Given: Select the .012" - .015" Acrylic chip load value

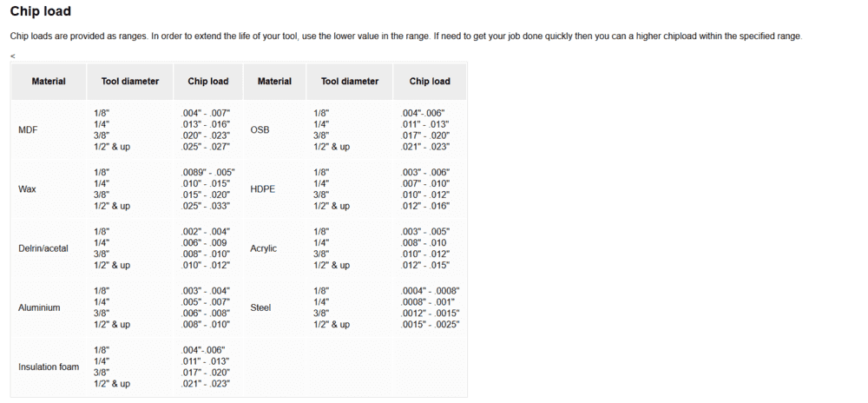Looking at the screenshot, I should click(425, 266).
